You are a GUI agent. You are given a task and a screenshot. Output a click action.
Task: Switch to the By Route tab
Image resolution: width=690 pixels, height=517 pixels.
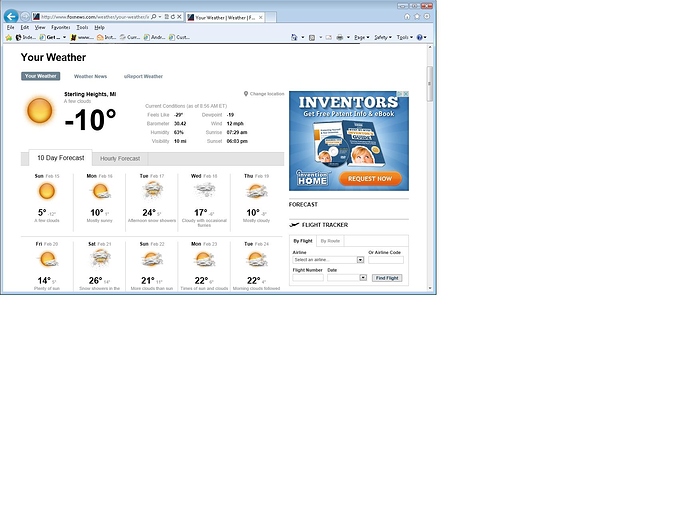pos(330,241)
